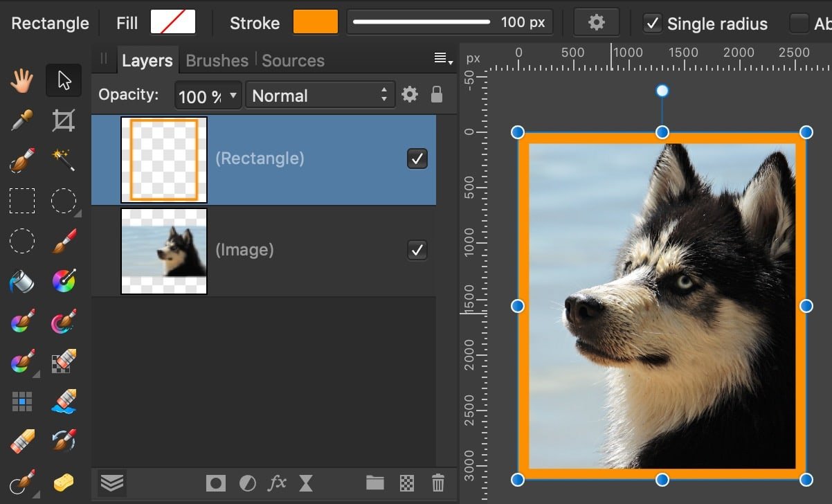
Task: Open layer effects via the fx icon
Action: [x=277, y=483]
